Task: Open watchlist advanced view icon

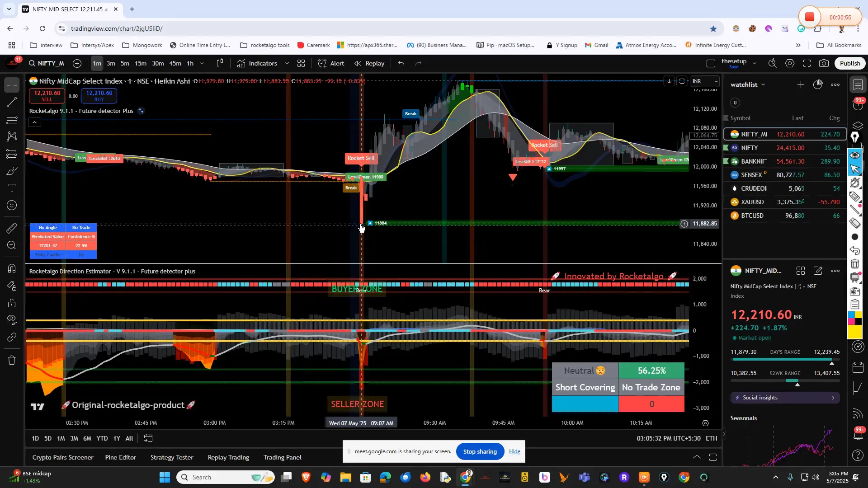Action: (818, 84)
